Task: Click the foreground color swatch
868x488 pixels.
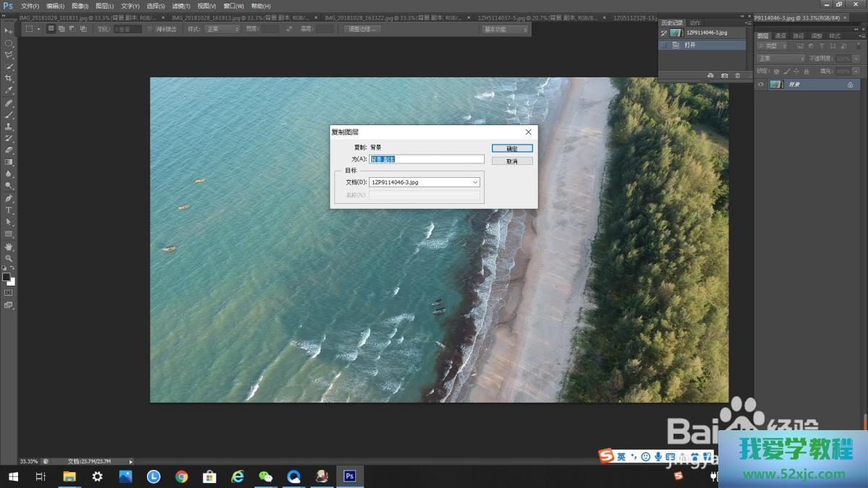Action: tap(6, 277)
